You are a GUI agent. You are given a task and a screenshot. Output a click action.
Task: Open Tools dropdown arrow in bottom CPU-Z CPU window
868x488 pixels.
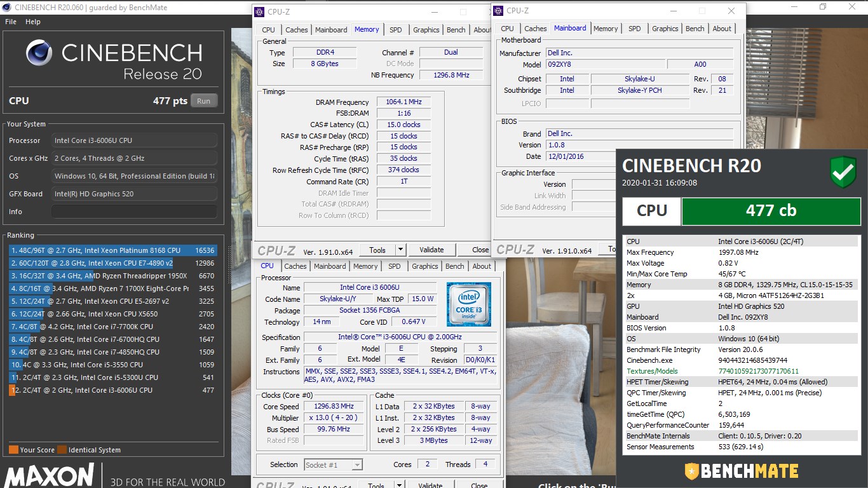click(x=399, y=485)
